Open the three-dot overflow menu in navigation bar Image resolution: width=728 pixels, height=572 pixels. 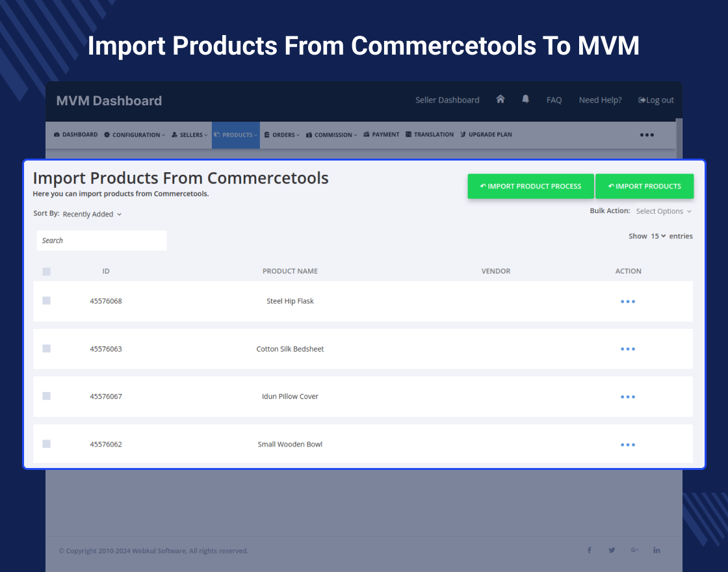coord(647,135)
